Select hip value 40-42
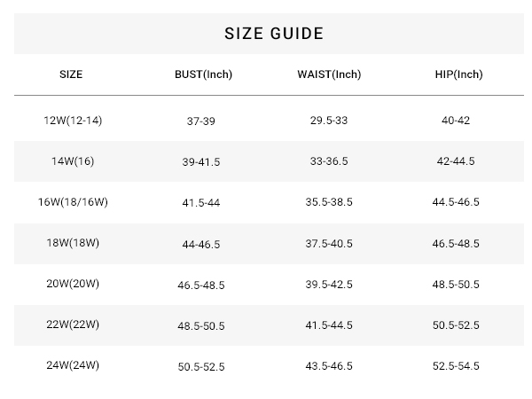 pos(456,121)
